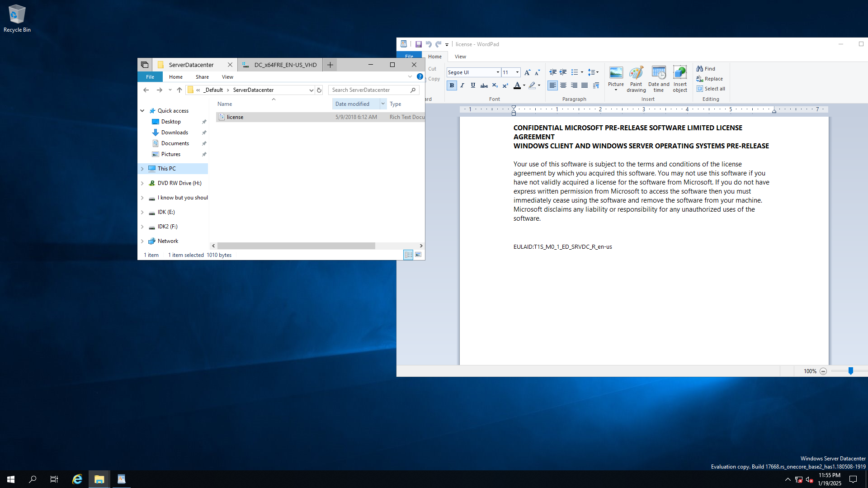Open address bar history dropdown

pos(311,90)
